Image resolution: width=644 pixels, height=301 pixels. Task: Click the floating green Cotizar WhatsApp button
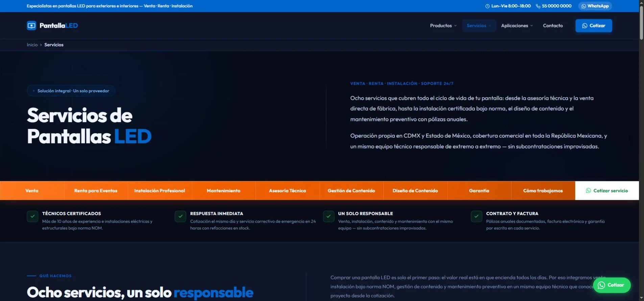[x=612, y=285]
